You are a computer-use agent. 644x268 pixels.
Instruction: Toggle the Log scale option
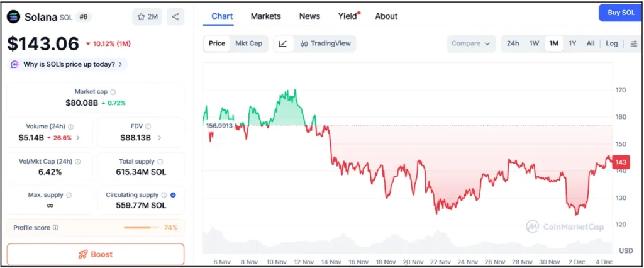(x=612, y=43)
